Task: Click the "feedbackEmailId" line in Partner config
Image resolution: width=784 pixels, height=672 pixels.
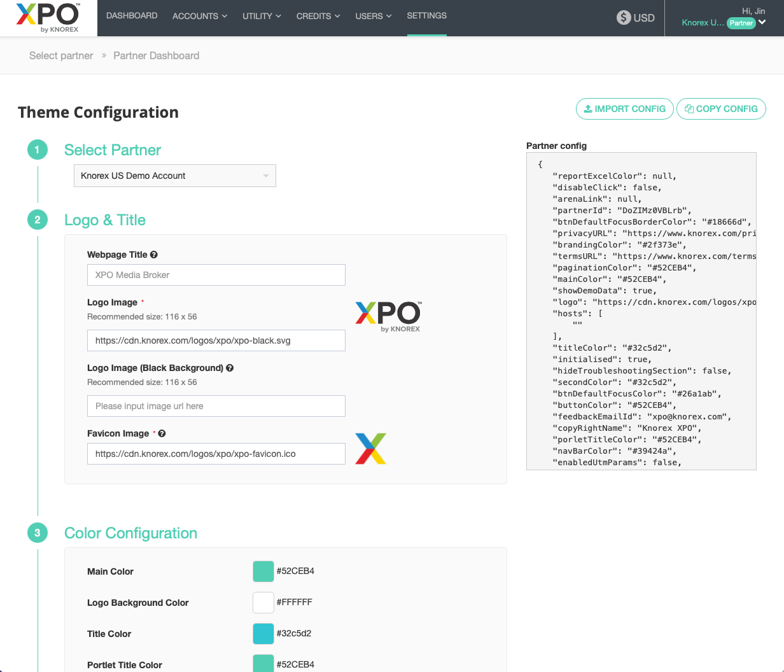Action: [x=643, y=417]
